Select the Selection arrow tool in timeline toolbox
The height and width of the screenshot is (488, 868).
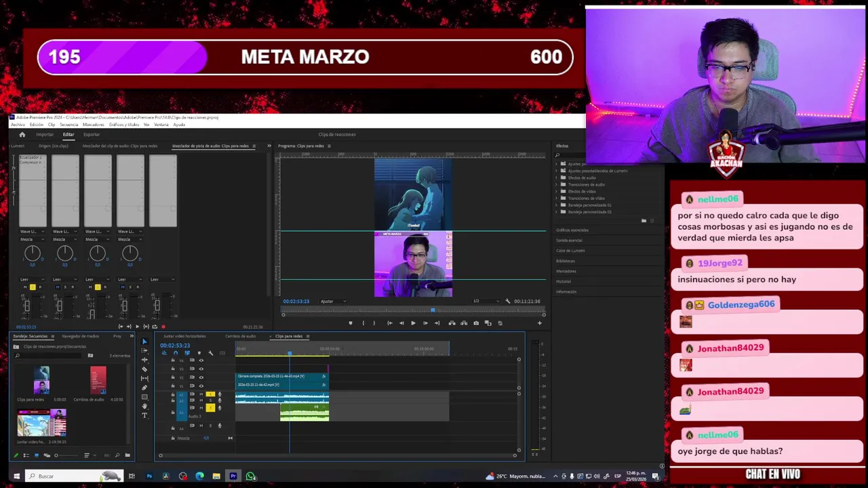pos(144,342)
